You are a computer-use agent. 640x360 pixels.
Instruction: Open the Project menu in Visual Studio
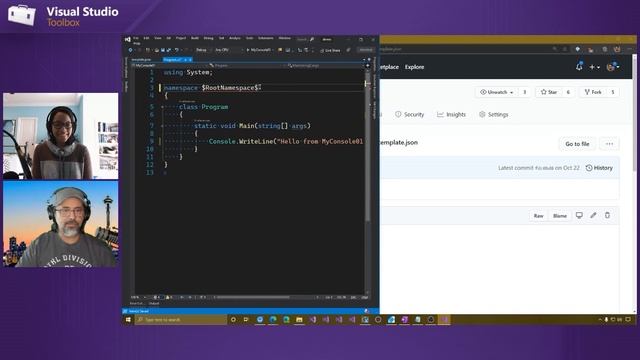[181, 38]
